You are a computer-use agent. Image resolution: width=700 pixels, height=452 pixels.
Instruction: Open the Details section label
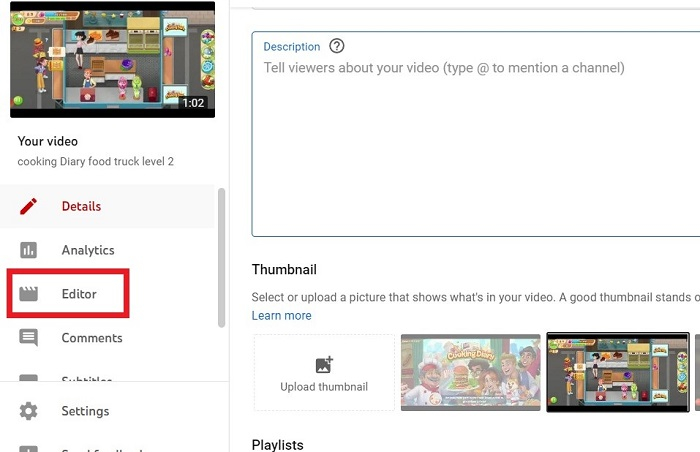click(x=81, y=206)
